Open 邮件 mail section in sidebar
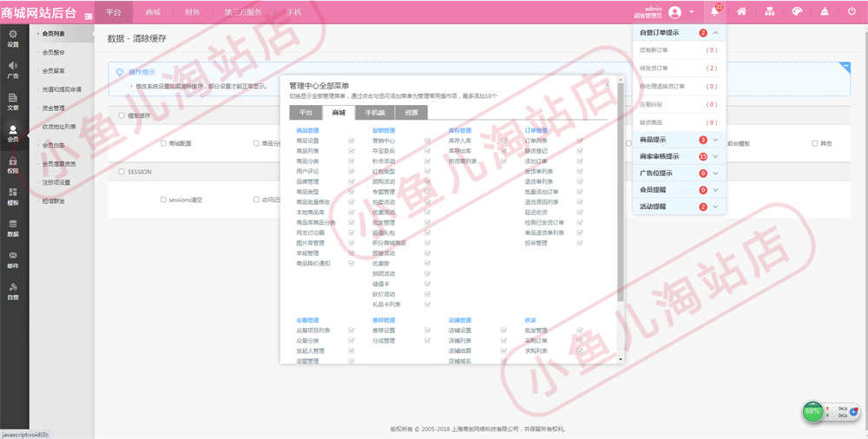 click(13, 260)
